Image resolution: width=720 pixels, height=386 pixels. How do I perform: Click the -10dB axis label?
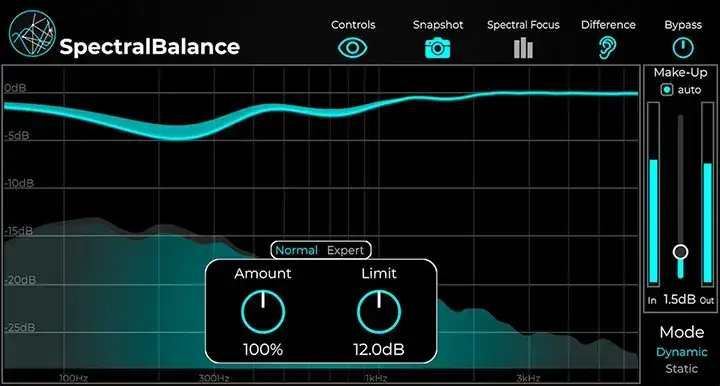(x=19, y=184)
